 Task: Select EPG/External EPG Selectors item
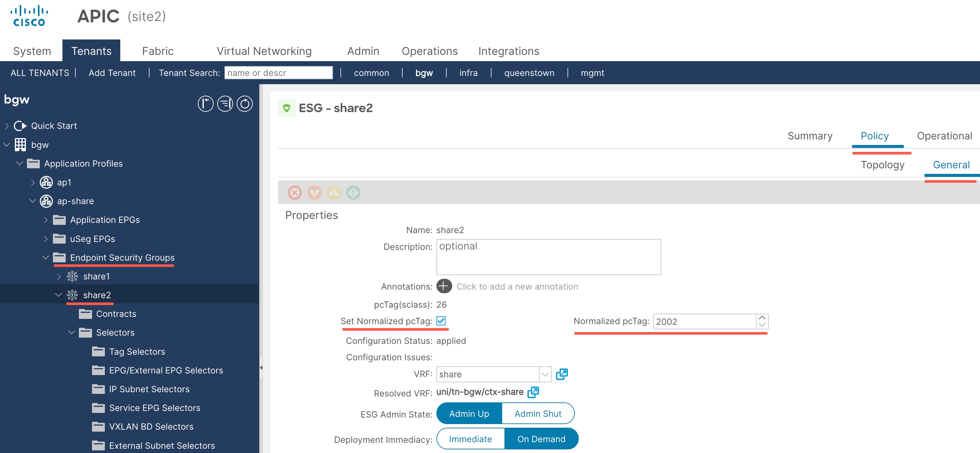tap(166, 370)
